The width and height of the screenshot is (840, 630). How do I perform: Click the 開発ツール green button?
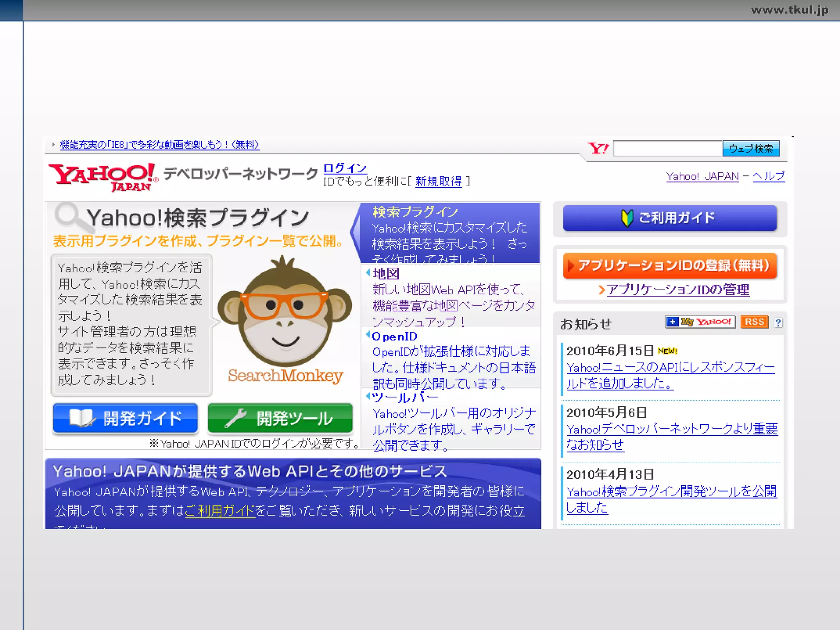280,418
